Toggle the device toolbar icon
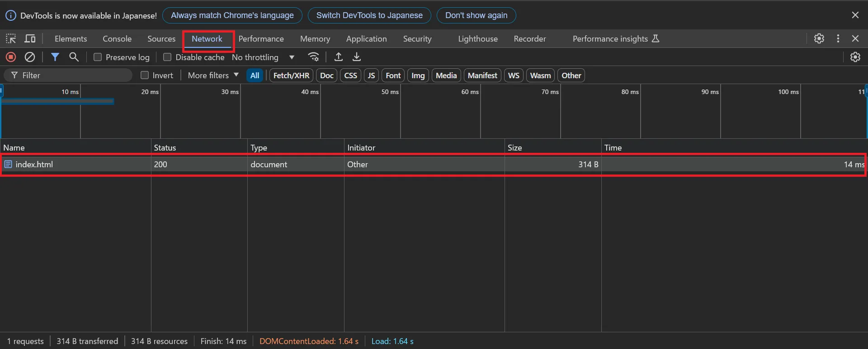The height and width of the screenshot is (349, 868). point(30,39)
